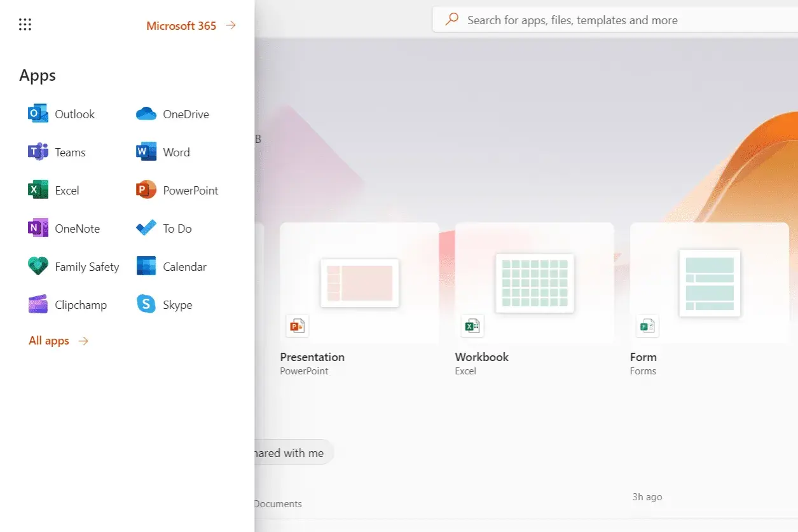Close the app launcher waffle icon
Screen dimensions: 798x532
(x=25, y=25)
